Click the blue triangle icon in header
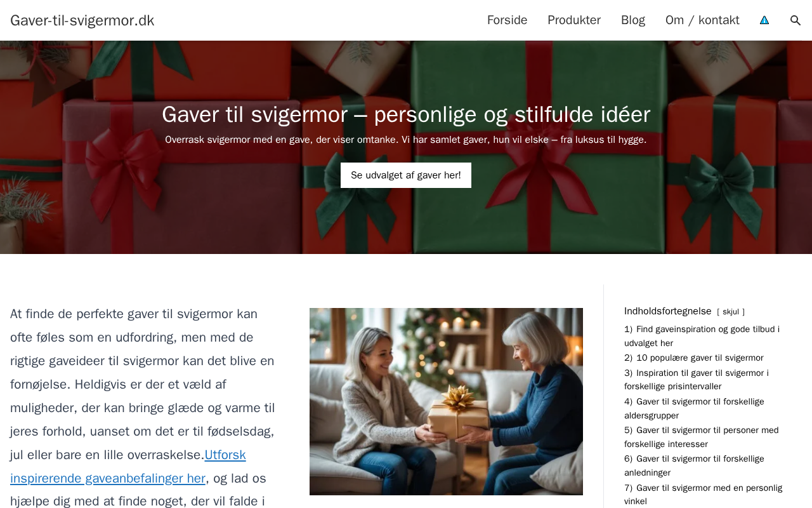 tap(764, 20)
